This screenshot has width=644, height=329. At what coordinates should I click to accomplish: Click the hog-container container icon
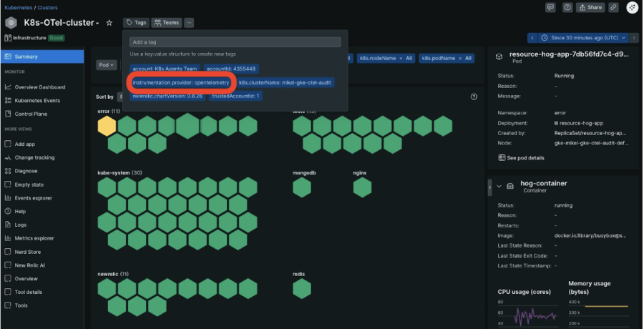point(510,187)
